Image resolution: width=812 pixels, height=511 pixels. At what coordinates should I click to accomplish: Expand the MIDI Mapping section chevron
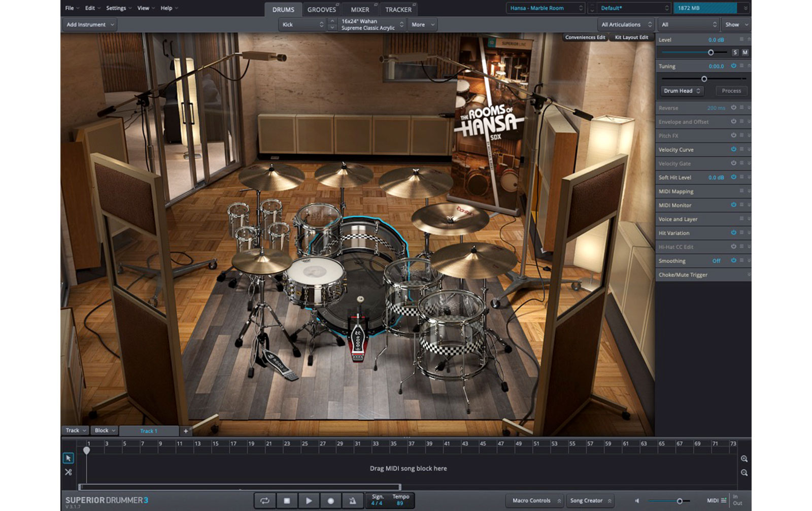(x=749, y=191)
